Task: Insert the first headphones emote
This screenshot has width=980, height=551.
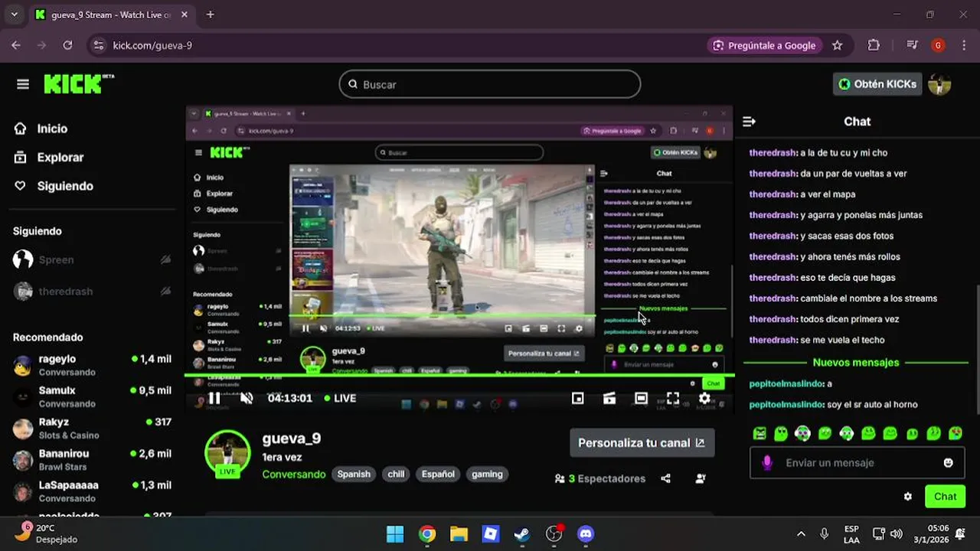Action: click(x=802, y=433)
